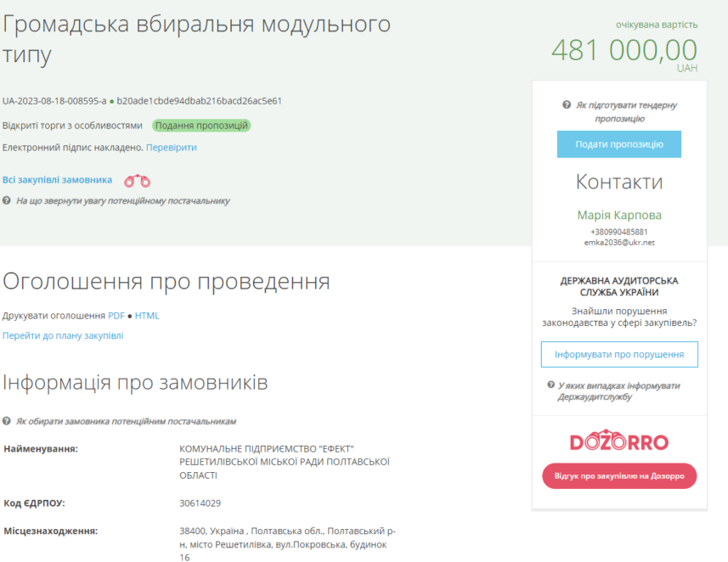
Task: Open 'Всі закупівлі замовника' link
Action: [x=57, y=180]
